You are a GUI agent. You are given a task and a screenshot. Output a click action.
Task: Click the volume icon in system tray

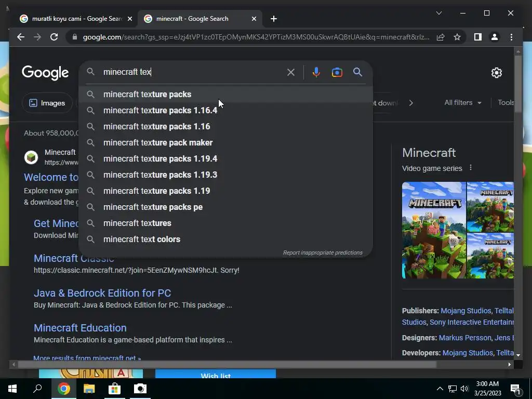[x=464, y=389]
